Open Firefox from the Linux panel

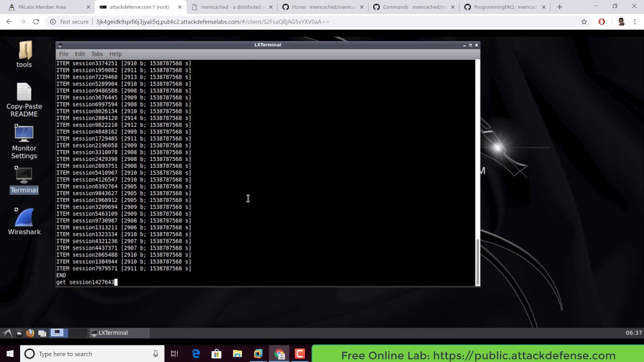(x=30, y=333)
